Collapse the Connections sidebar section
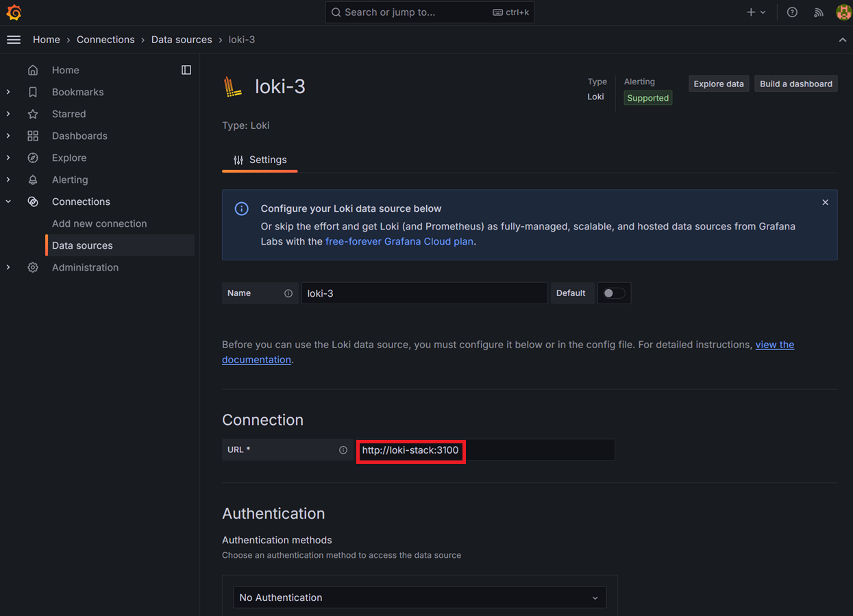 8,201
